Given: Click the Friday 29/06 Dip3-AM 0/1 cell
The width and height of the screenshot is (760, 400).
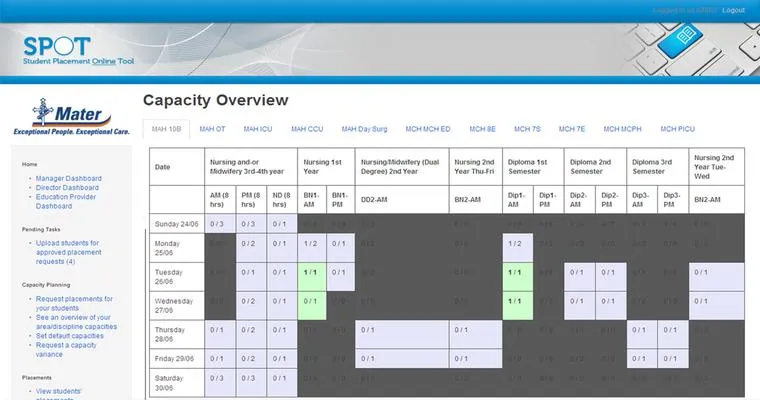Looking at the screenshot, I should pyautogui.click(x=642, y=358).
